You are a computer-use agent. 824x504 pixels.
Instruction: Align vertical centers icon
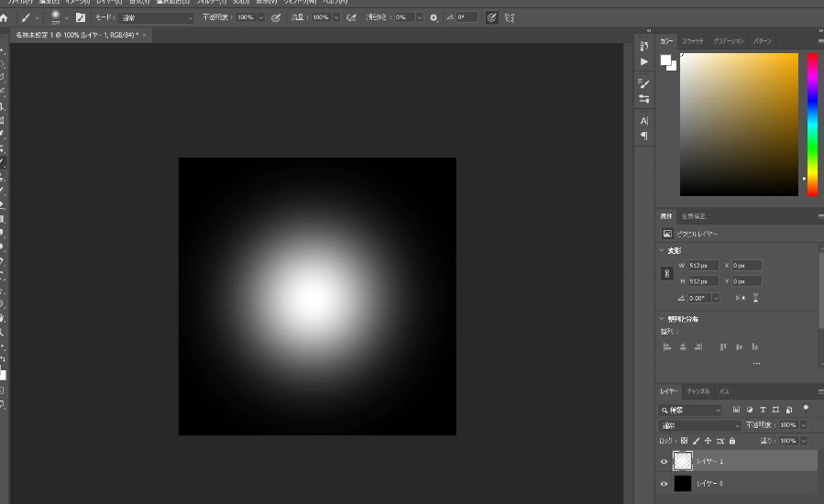739,347
